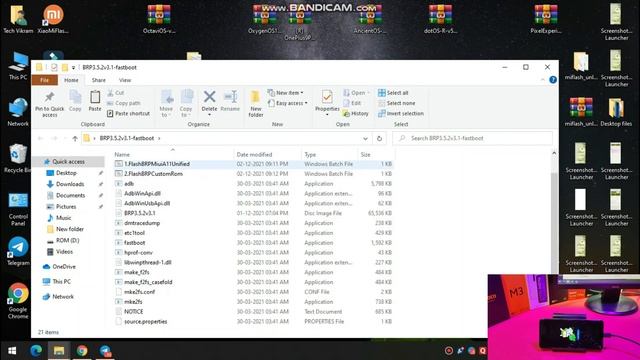Open the File ribbon tab
Screen dimensions: 640x360
click(x=44, y=80)
